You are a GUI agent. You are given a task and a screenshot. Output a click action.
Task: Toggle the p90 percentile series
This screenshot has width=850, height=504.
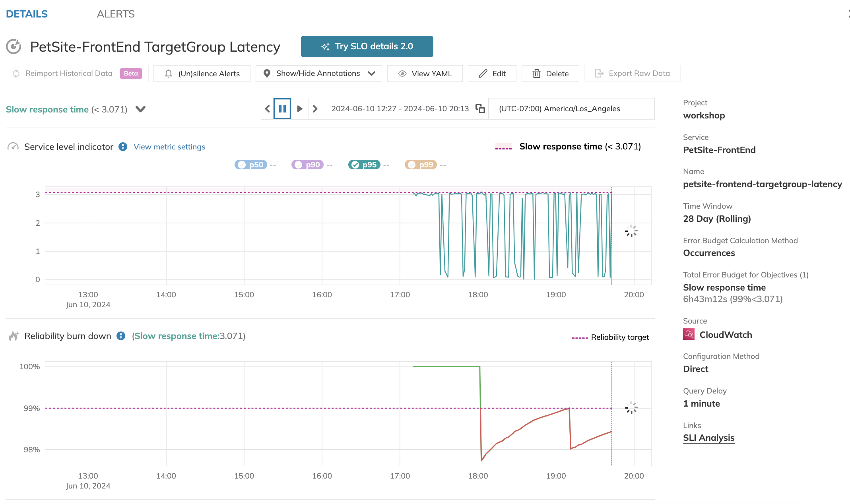click(307, 165)
